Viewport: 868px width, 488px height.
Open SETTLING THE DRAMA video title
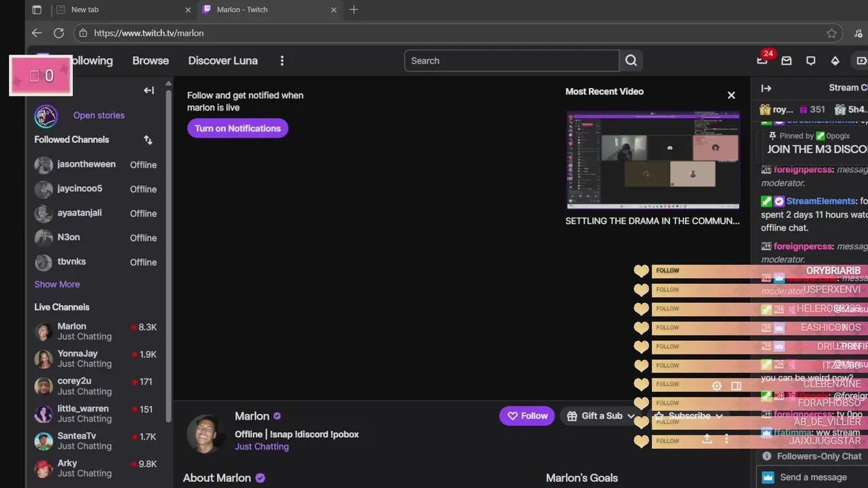point(652,221)
